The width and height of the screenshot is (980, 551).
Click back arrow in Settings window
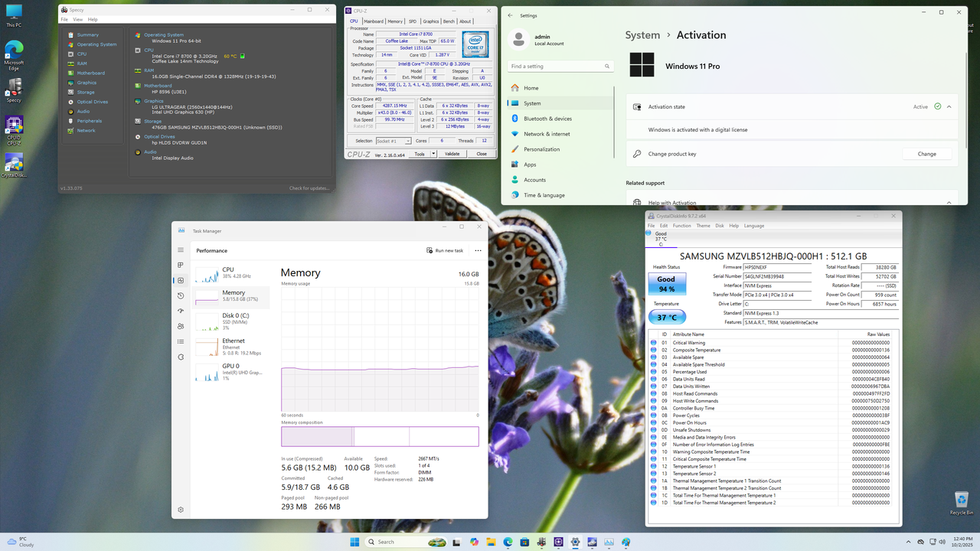tap(511, 15)
